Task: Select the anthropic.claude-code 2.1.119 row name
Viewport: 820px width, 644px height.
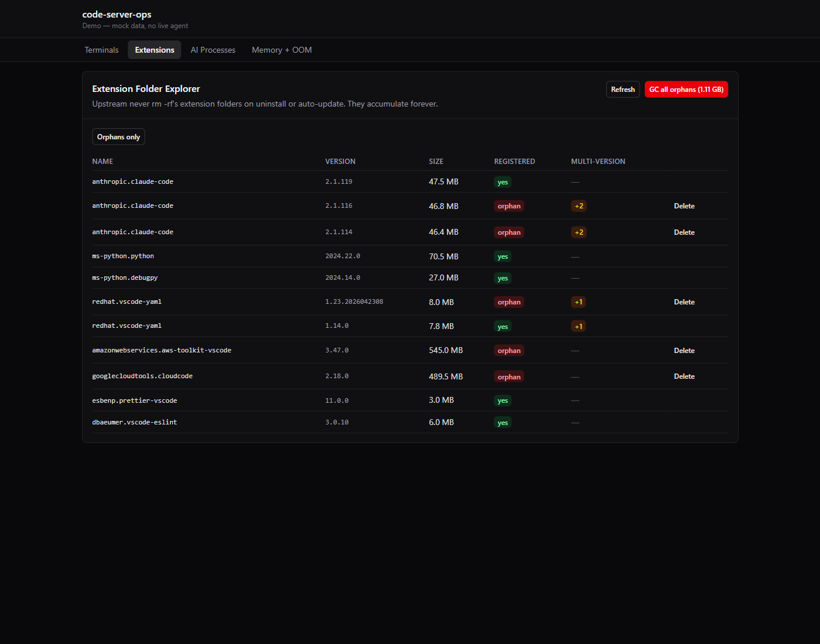Action: (x=132, y=181)
